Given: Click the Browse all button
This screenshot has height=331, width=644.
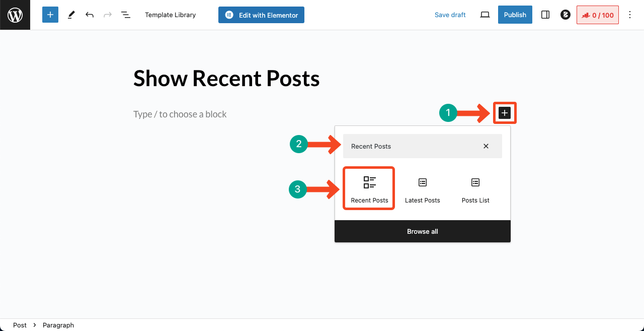Looking at the screenshot, I should [x=423, y=231].
